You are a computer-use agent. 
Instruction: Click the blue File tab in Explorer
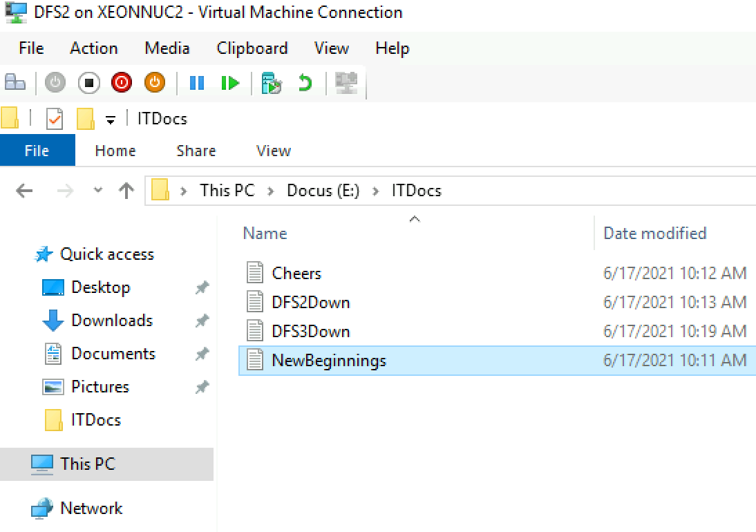37,151
